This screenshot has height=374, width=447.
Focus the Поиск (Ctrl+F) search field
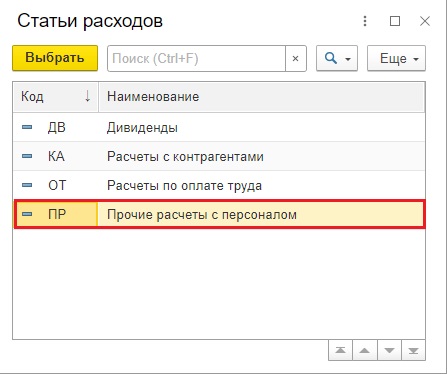[x=196, y=59]
